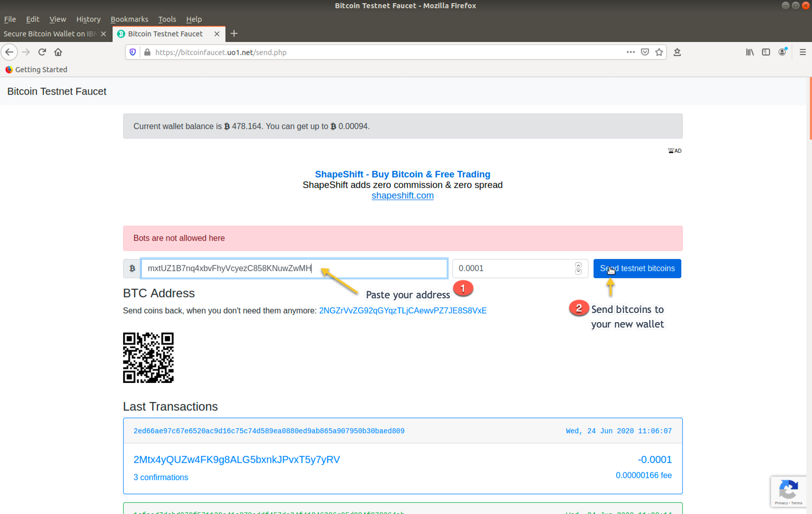Minimize the Firefox window
This screenshot has width=812, height=514.
pos(785,6)
